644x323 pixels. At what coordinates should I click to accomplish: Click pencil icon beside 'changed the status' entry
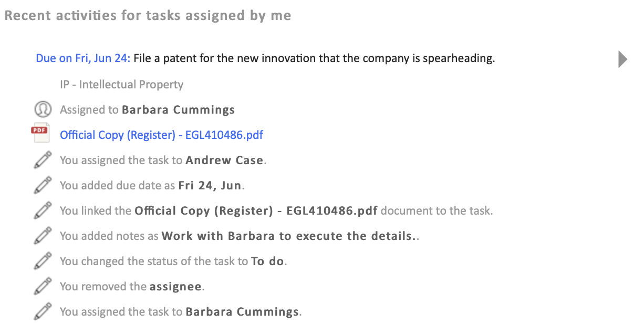point(43,261)
